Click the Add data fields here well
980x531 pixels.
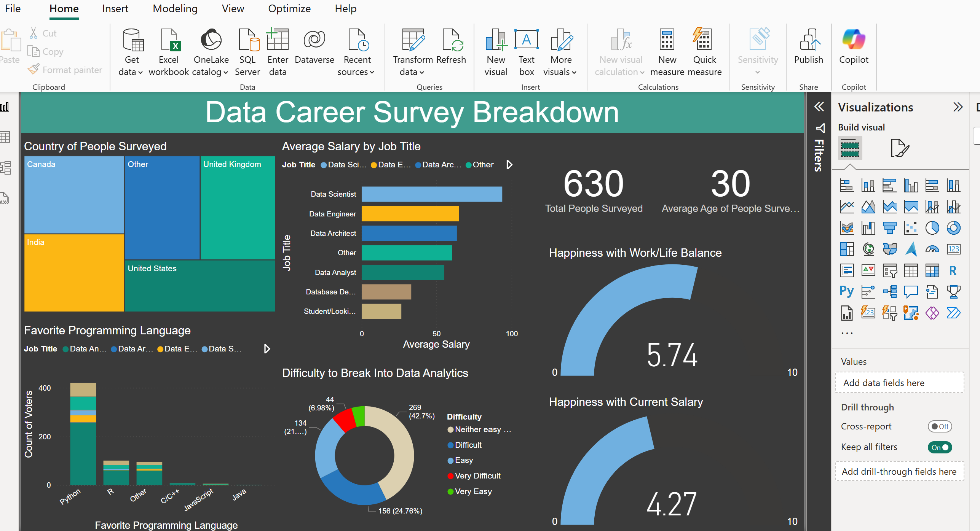click(x=900, y=383)
